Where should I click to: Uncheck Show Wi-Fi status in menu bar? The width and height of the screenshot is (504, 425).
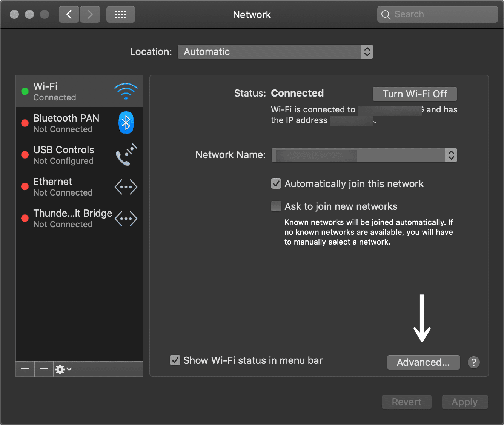tap(175, 360)
